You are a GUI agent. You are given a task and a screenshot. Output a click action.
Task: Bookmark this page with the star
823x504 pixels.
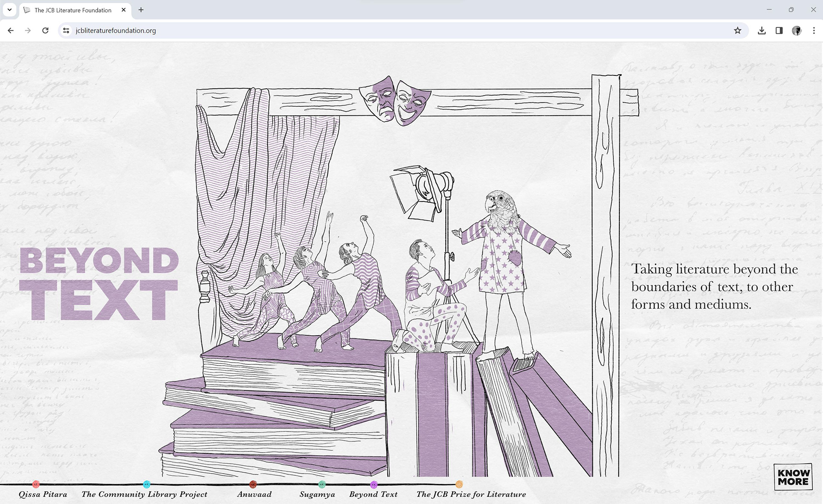(737, 30)
